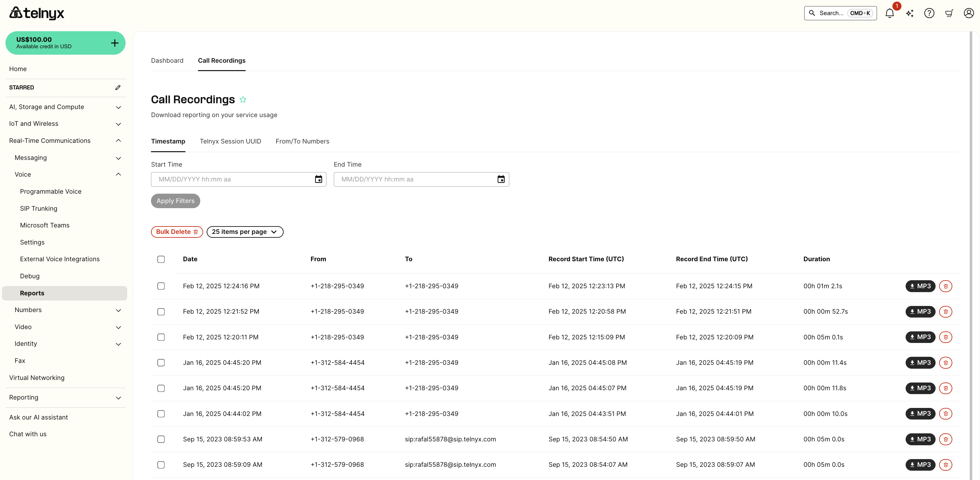Open the help question mark icon
Viewport: 980px width, 480px height.
(x=929, y=13)
